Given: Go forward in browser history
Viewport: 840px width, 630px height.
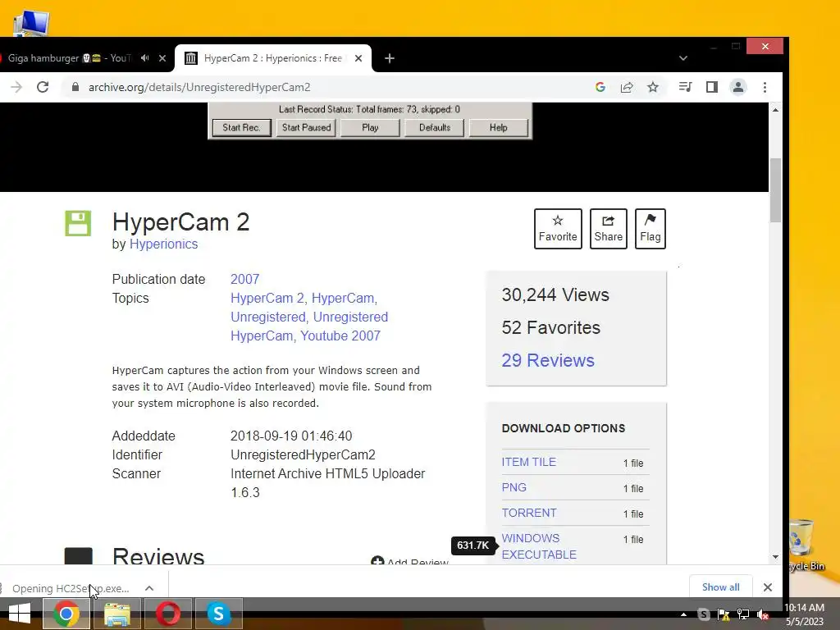Looking at the screenshot, I should coord(16,87).
